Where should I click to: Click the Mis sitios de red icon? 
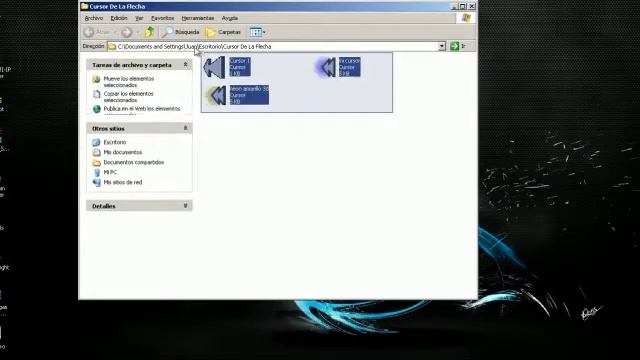click(96, 182)
